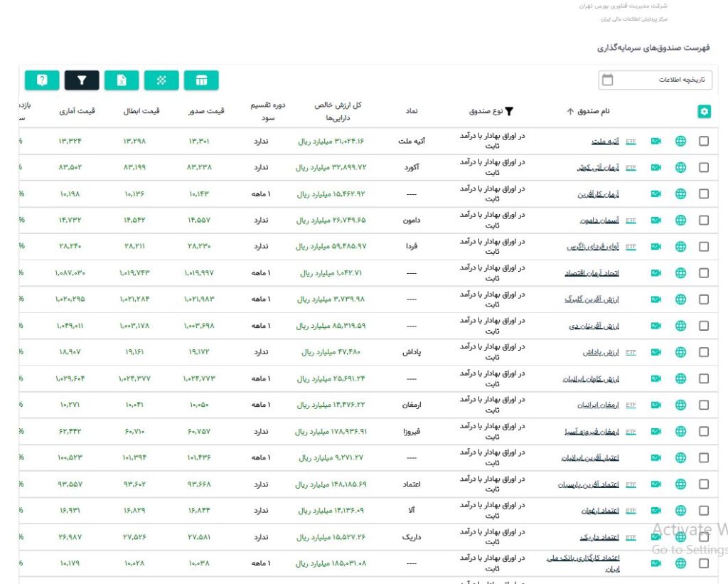The height and width of the screenshot is (584, 728).
Task: Open the help question-mark toolbar button
Action: pos(42,80)
